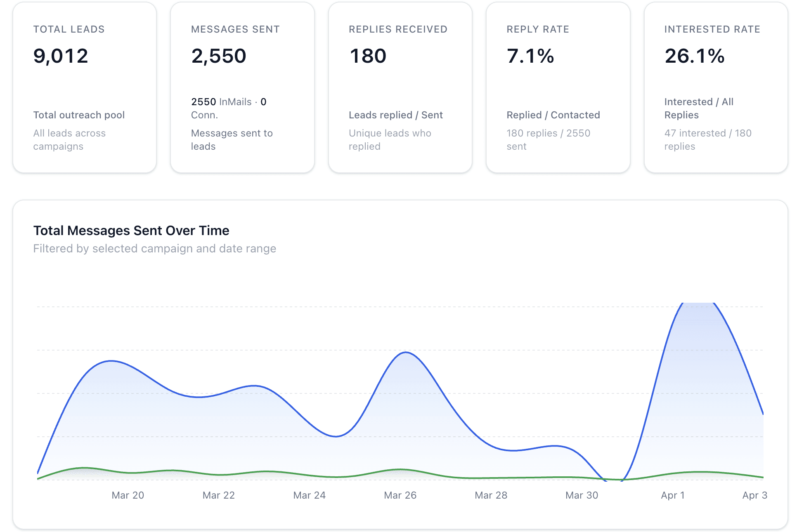Click the Mar 24 axis label

pos(310,495)
